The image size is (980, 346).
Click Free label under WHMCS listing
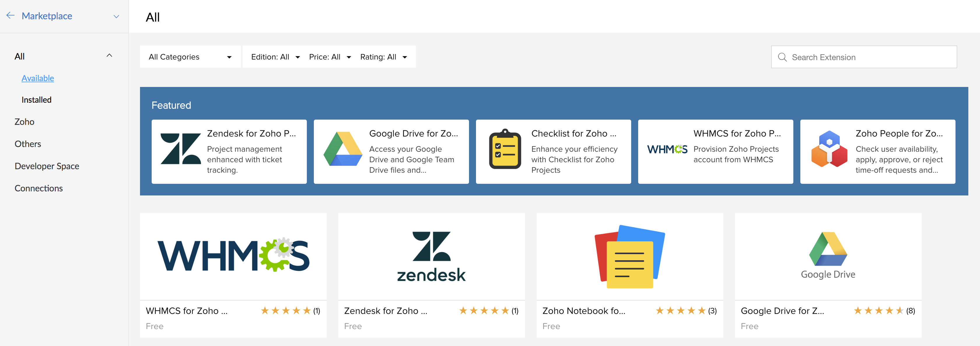(x=155, y=326)
